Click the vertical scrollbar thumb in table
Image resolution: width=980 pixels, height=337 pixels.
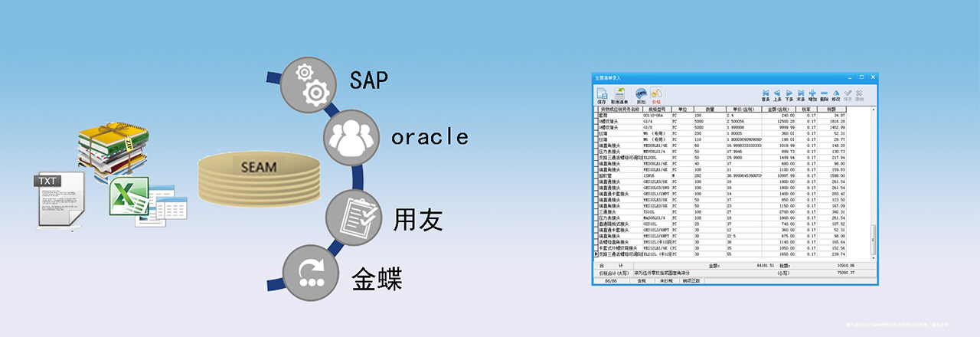pos(872,240)
